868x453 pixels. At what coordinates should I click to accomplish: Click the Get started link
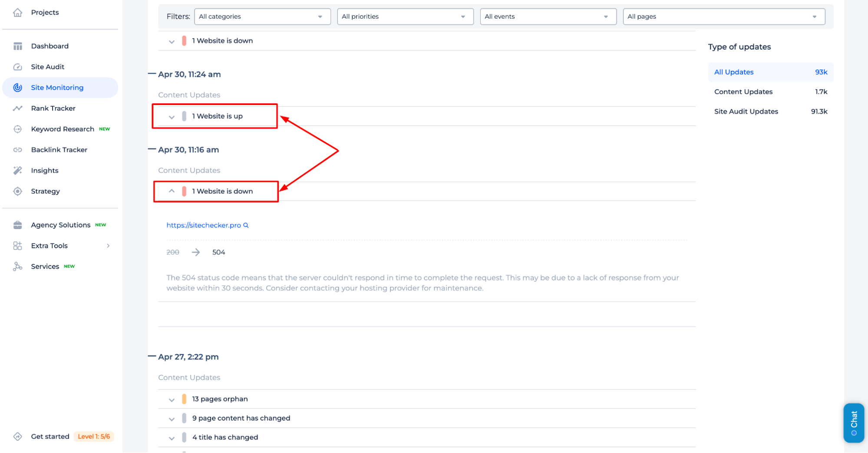pyautogui.click(x=50, y=437)
